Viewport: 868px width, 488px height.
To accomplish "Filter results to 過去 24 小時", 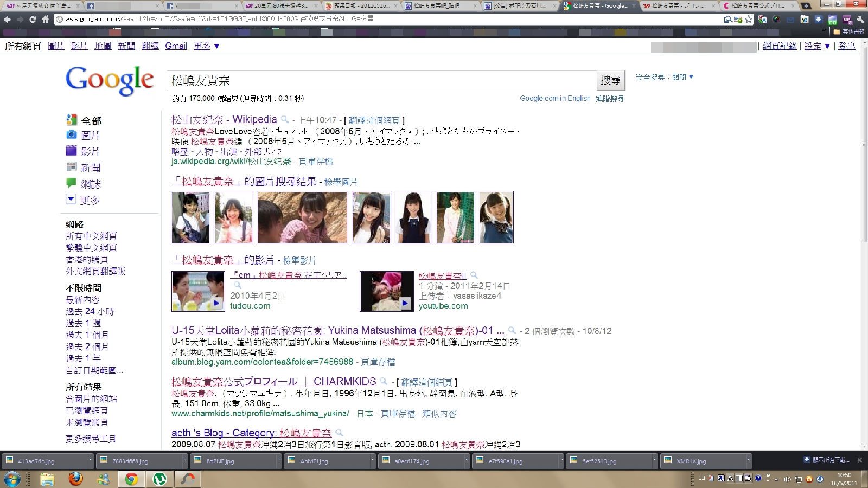I will coord(90,311).
